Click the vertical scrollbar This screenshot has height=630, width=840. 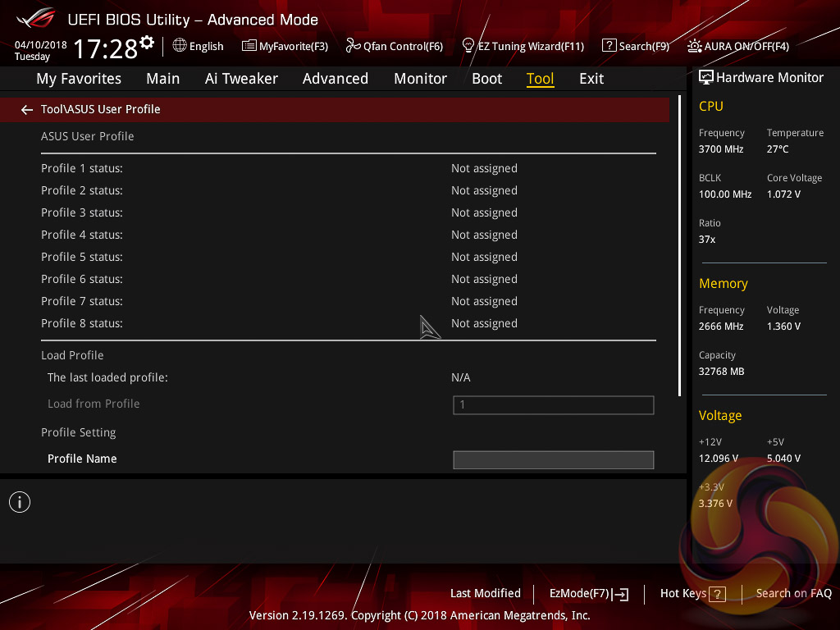(x=680, y=245)
